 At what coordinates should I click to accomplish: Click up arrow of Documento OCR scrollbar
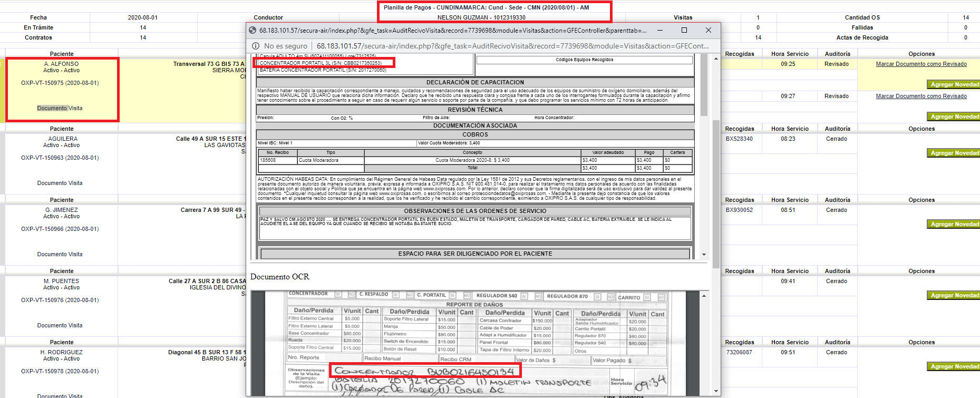[x=704, y=296]
